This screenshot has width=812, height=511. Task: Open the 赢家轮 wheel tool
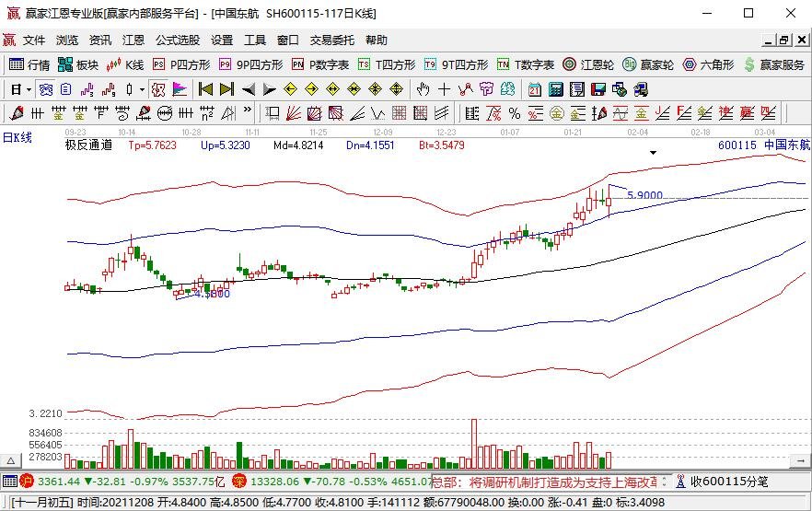tap(648, 64)
